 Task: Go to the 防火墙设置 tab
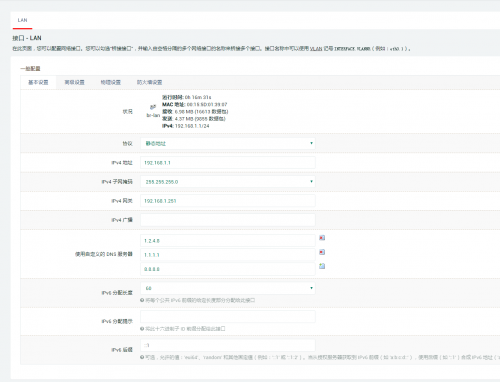149,82
